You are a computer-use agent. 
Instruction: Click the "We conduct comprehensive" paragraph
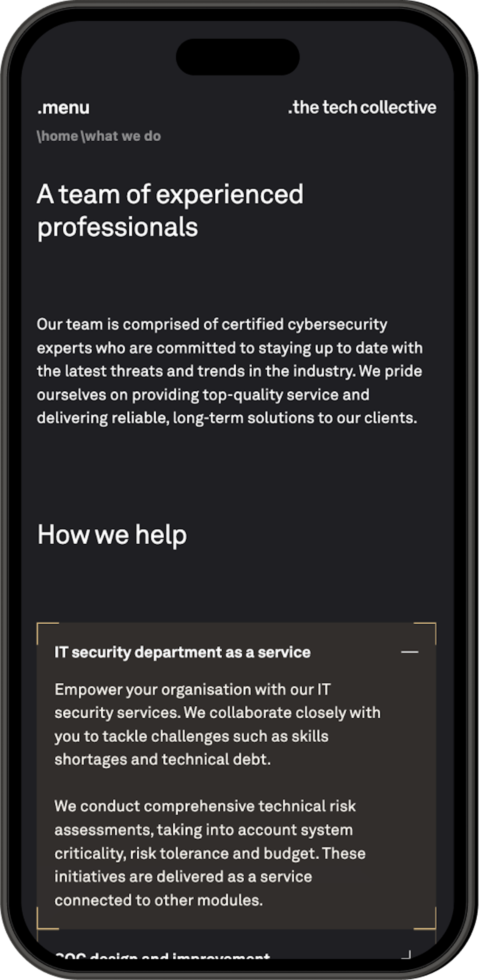coord(210,853)
